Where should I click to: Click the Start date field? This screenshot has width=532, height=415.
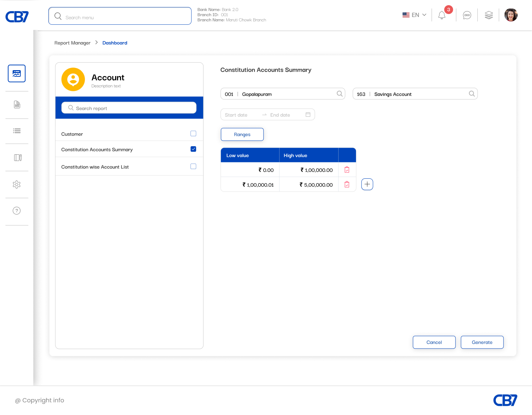pos(236,115)
